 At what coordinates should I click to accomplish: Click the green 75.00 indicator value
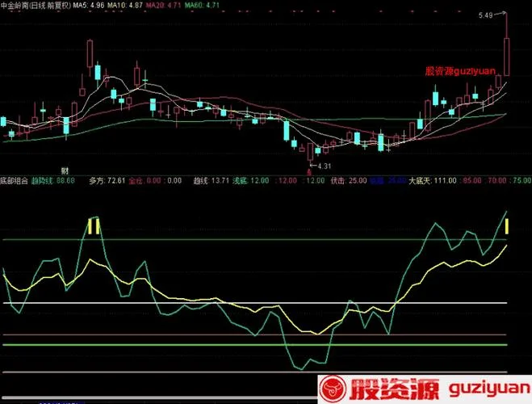point(522,181)
